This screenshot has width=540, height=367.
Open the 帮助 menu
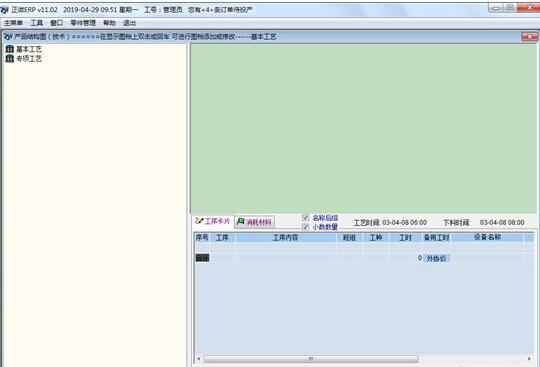[x=110, y=23]
